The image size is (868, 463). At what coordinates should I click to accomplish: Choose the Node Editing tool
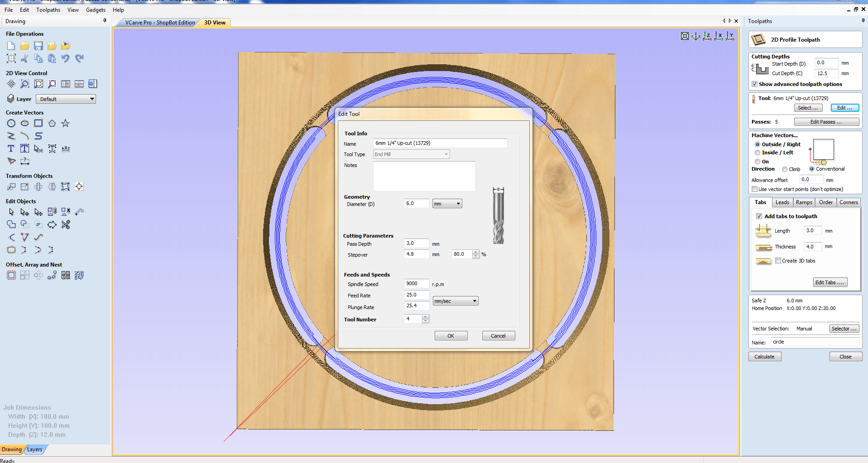point(24,212)
